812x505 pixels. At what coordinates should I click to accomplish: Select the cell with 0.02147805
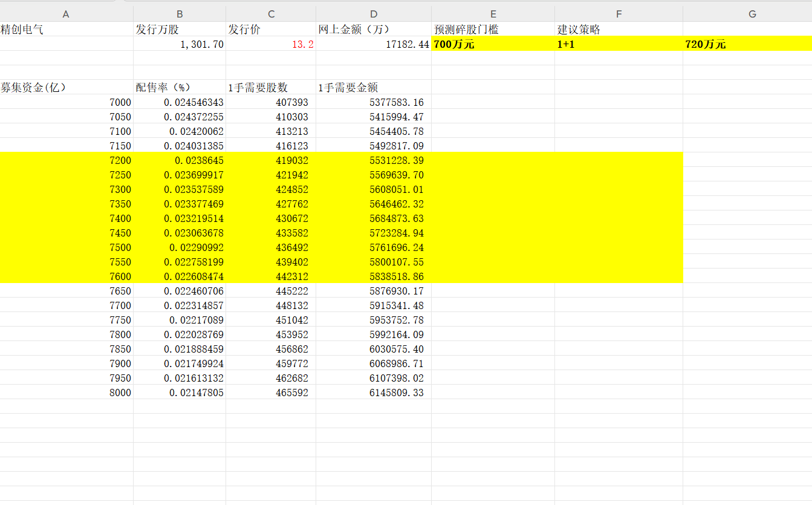(180, 392)
